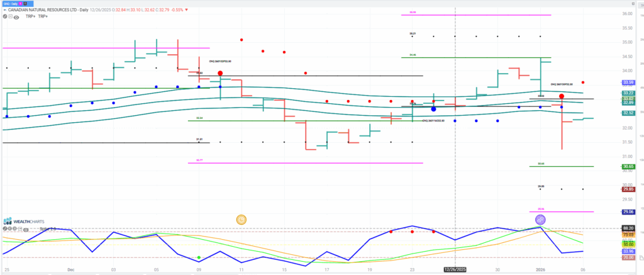644x275 pixels.
Task: Click the pink badge on the chart tab
Action: (x=21, y=4)
